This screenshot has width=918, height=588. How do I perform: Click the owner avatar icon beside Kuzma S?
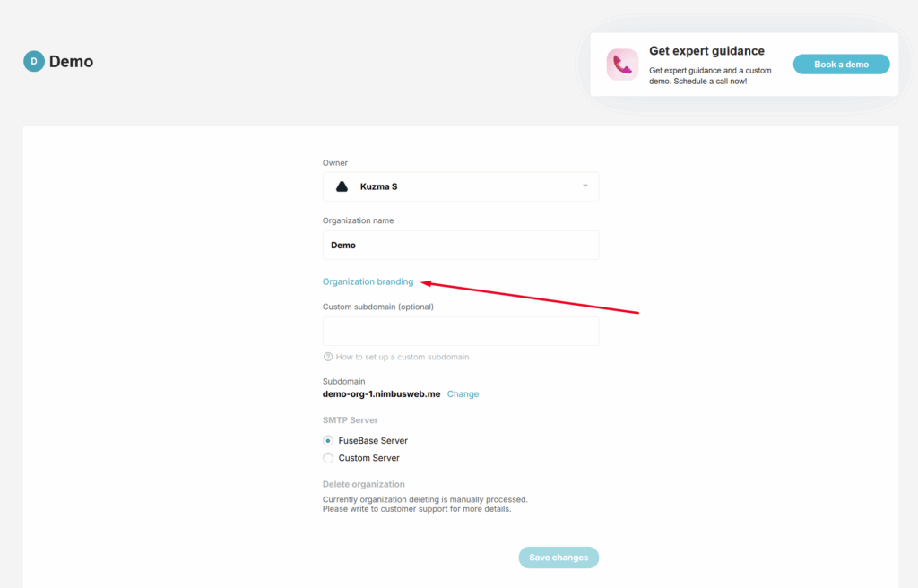(x=342, y=186)
